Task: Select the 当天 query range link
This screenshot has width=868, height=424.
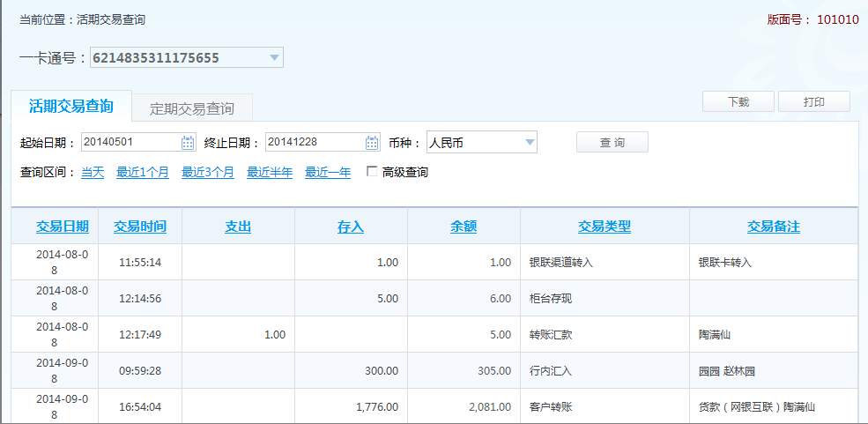Action: click(x=93, y=173)
